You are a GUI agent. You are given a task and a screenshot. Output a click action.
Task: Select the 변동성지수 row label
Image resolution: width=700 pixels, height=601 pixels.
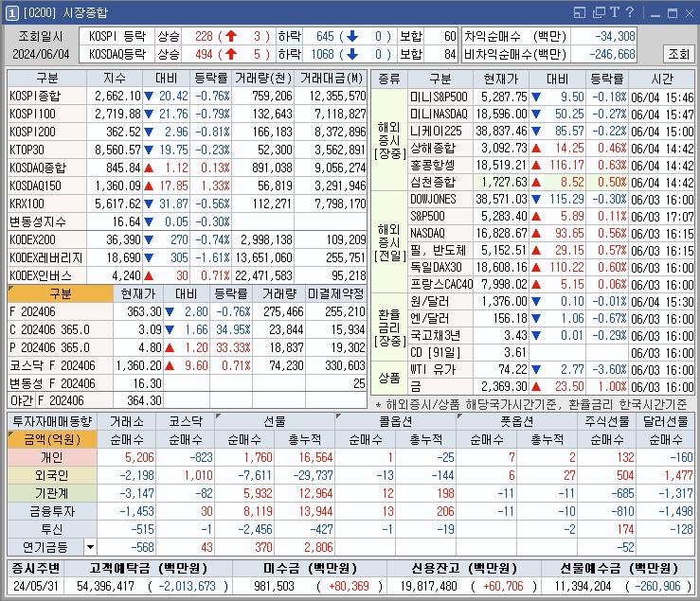46,221
